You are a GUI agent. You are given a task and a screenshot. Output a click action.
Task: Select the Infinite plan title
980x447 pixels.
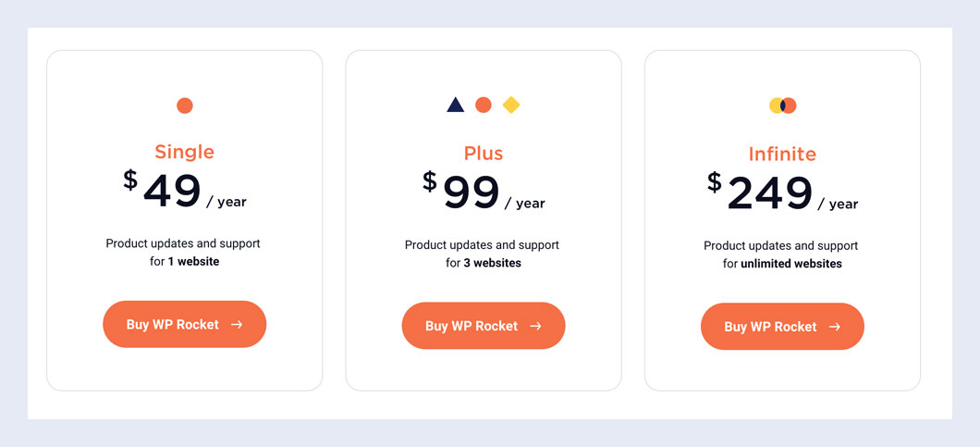tap(782, 154)
